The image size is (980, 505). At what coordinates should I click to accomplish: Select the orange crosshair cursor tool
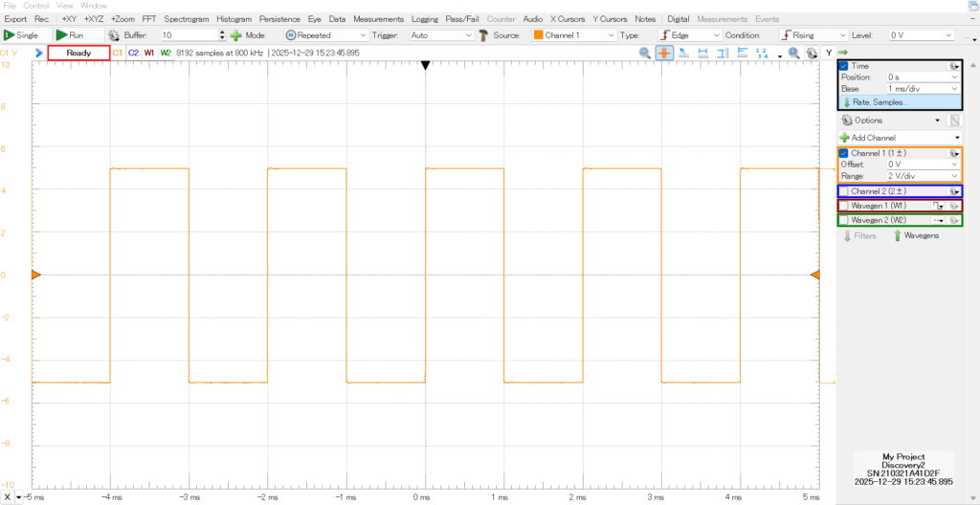pyautogui.click(x=664, y=53)
